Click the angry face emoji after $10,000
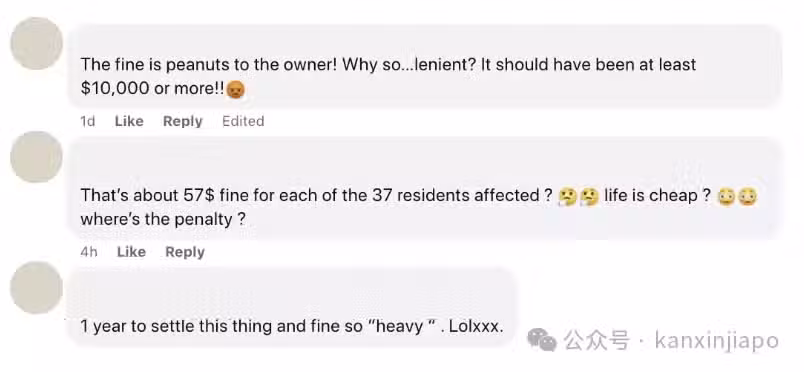The image size is (804, 372). 235,89
